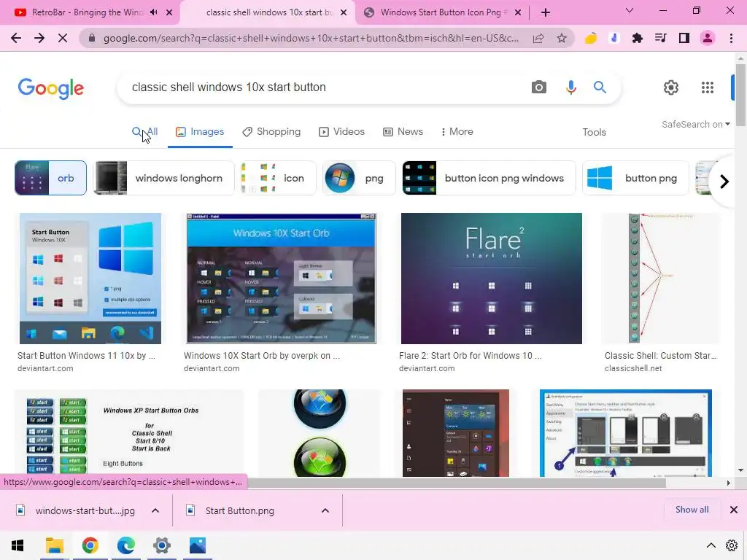This screenshot has height=560, width=747.
Task: Switch to the News tab
Action: pyautogui.click(x=403, y=131)
